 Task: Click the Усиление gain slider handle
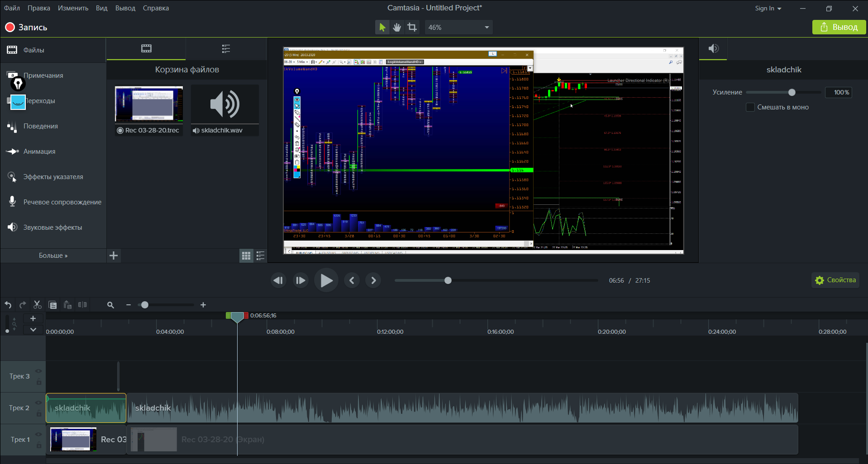792,92
